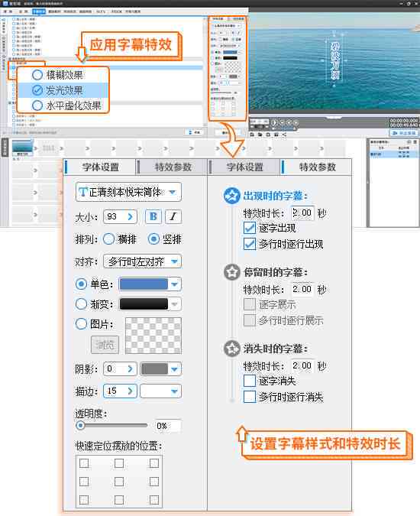Uncheck the 多行时逐行出现 checkbox

tap(250, 244)
